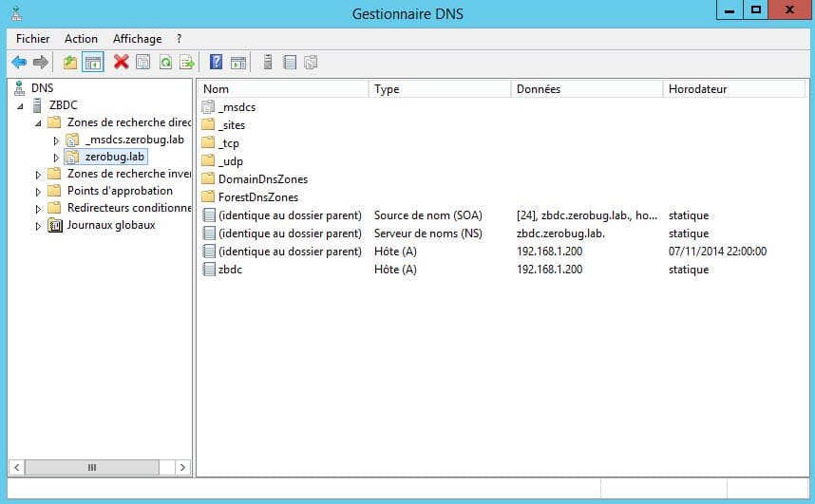Expand the _msdcs.zerobug.lab zone

pos(56,140)
